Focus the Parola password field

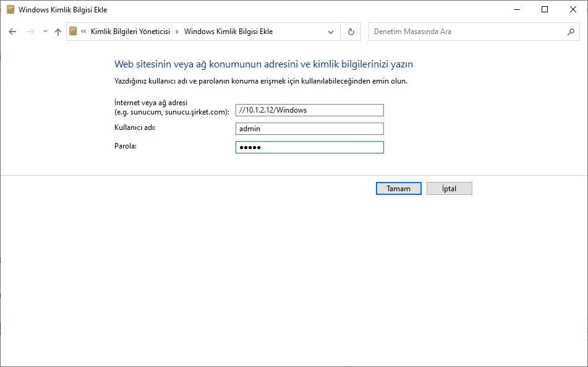click(x=310, y=147)
